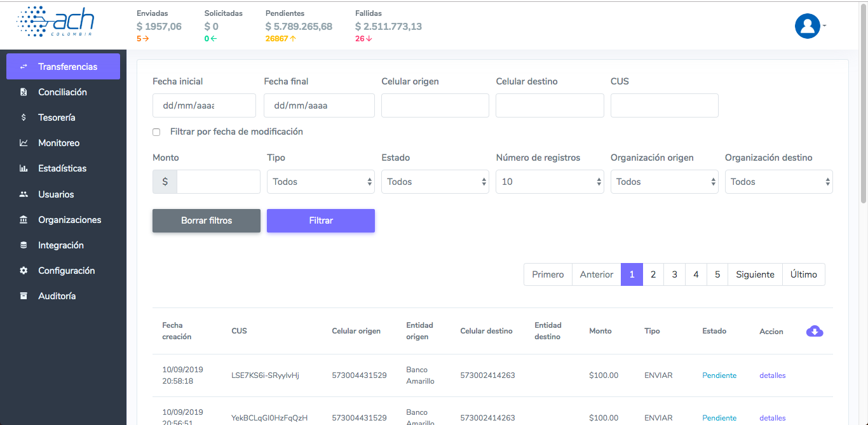
Task: Open the Monitoreo section
Action: pos(63,143)
